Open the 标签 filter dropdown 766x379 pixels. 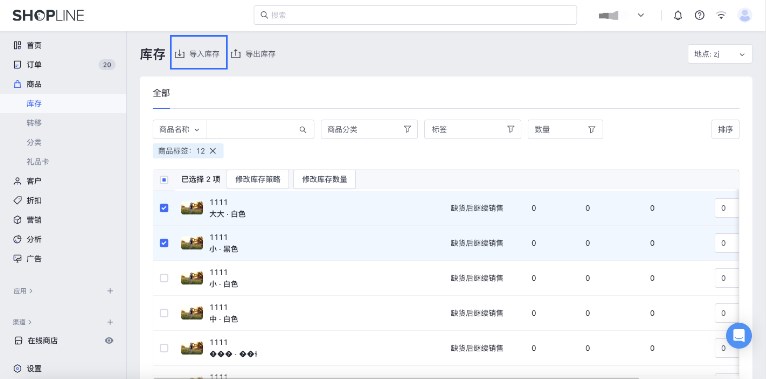point(473,129)
